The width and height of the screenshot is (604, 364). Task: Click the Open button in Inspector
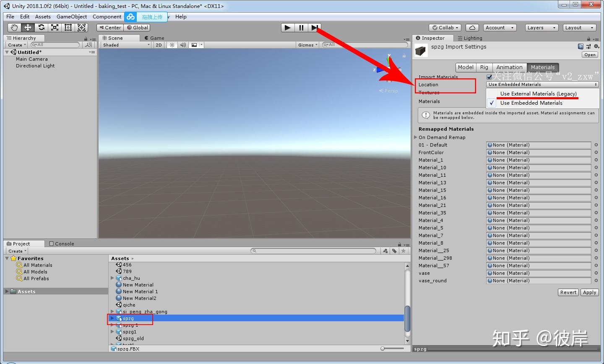(590, 55)
